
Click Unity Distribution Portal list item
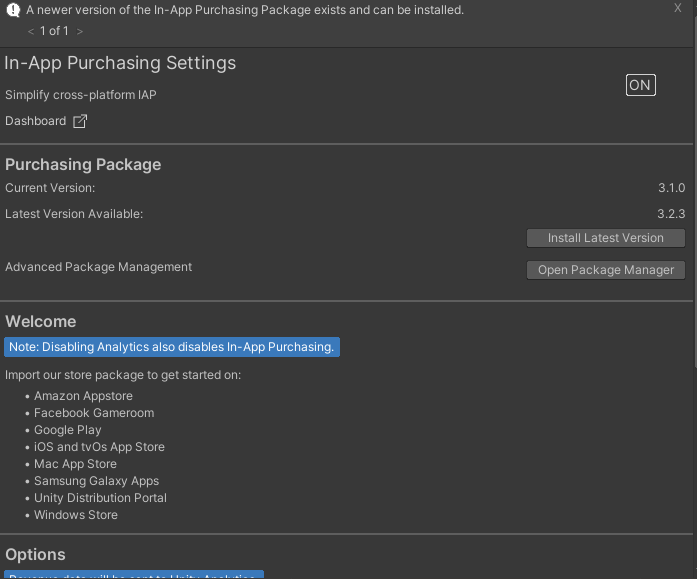[100, 498]
